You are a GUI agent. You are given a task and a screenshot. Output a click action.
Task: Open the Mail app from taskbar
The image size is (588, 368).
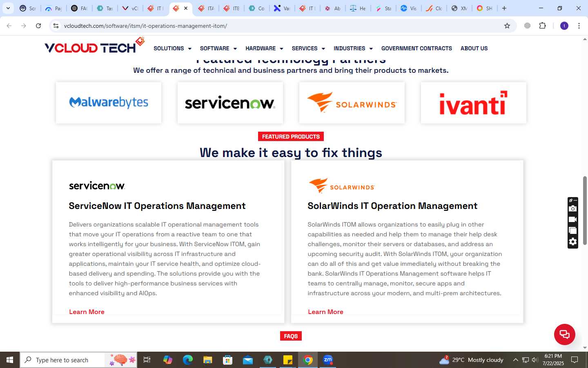tap(248, 360)
